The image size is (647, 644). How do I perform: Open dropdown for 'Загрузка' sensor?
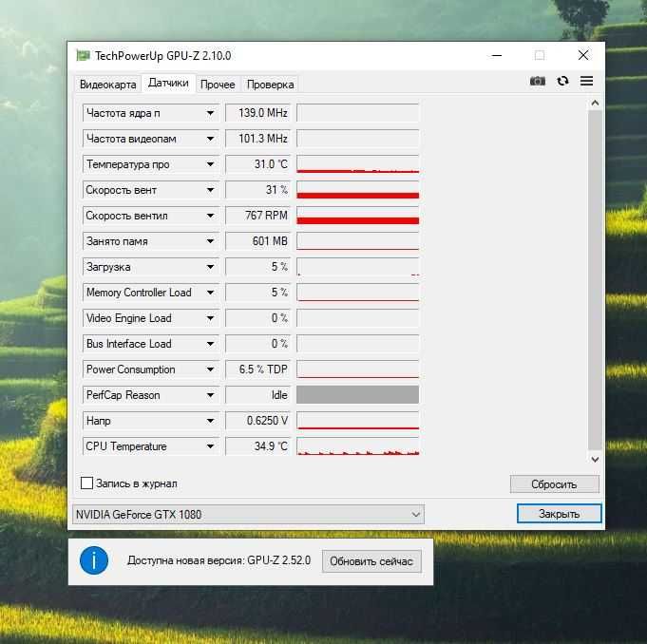tap(210, 267)
